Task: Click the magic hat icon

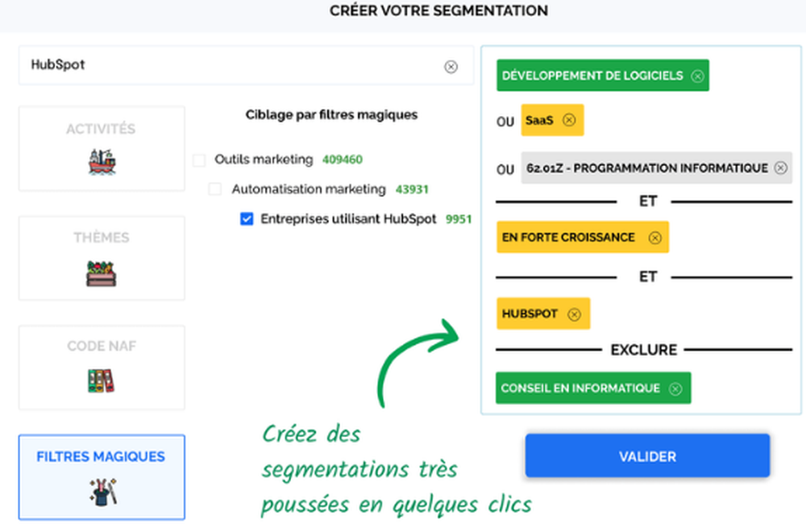Action: 102,492
